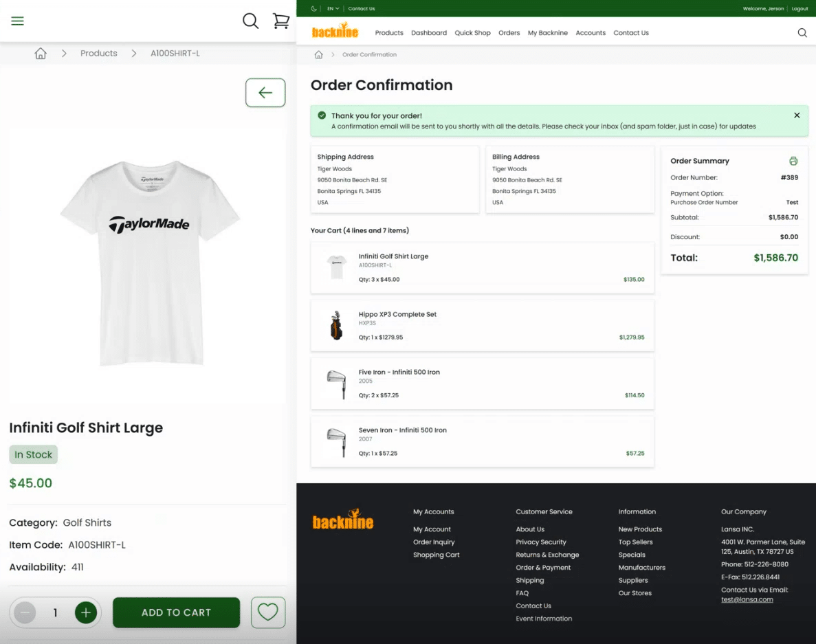Increase quantity with the plus stepper
Viewport: 816px width, 644px height.
[85, 612]
